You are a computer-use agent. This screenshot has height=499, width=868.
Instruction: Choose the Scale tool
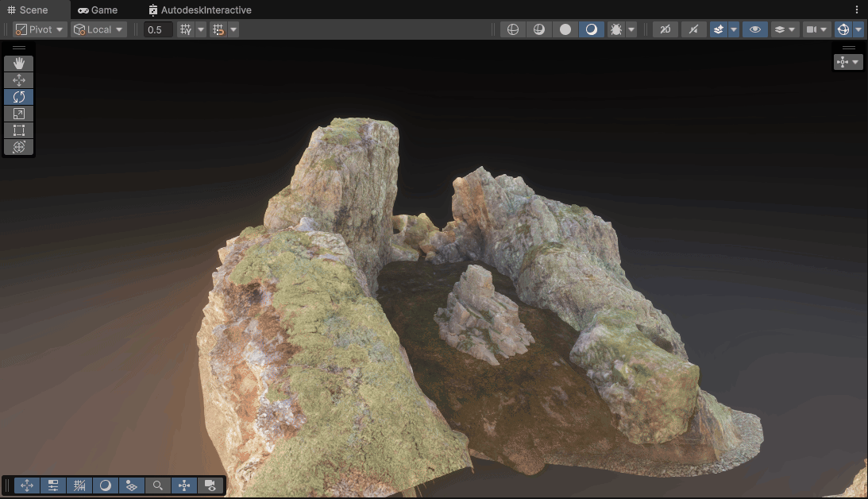[19, 114]
